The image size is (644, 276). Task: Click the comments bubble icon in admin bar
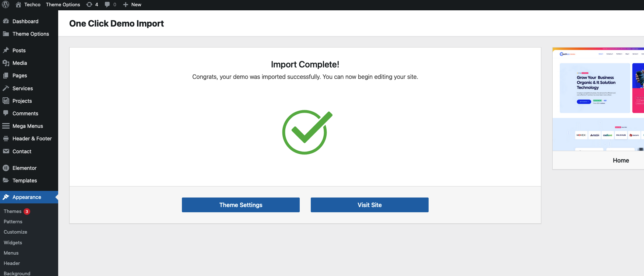pyautogui.click(x=107, y=4)
